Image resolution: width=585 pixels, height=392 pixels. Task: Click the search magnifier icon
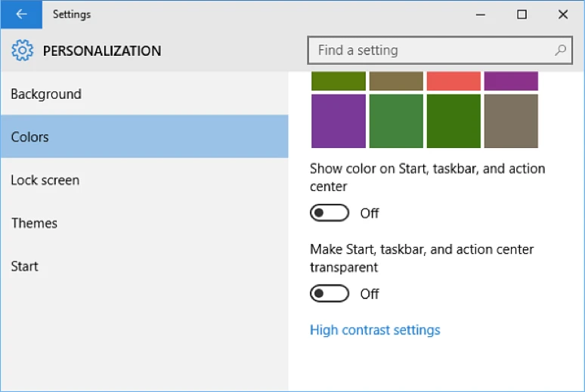coord(560,50)
